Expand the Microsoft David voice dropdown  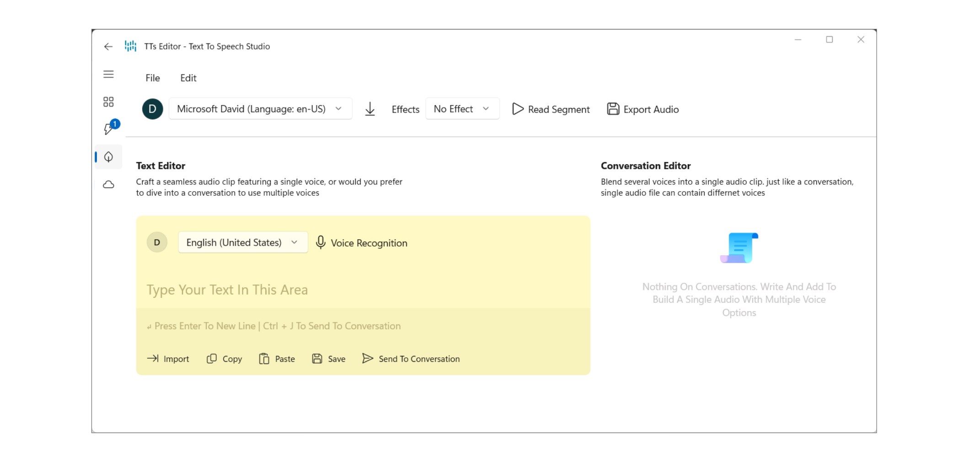[260, 109]
